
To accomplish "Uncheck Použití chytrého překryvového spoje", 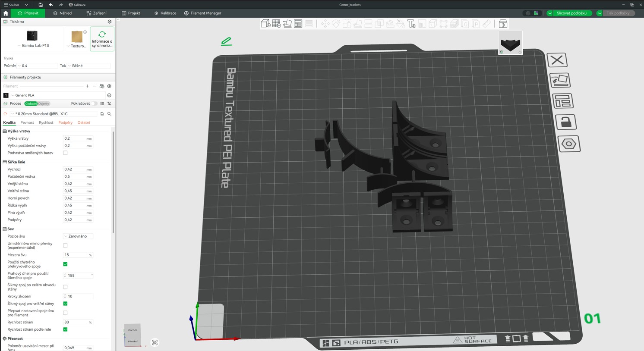I will [x=65, y=264].
